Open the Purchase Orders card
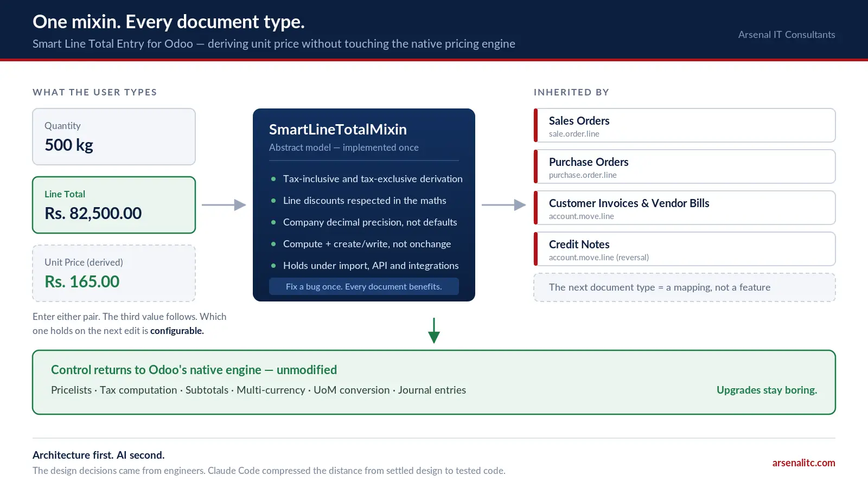The width and height of the screenshot is (868, 488). 685,166
